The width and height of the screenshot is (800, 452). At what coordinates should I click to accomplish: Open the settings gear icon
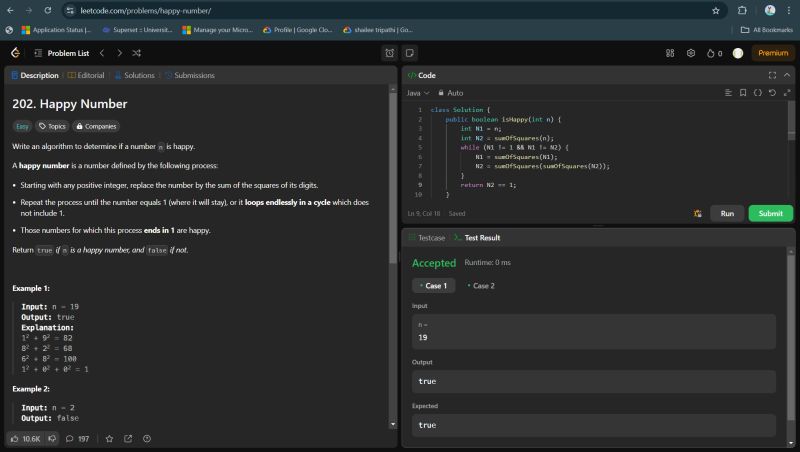pyautogui.click(x=691, y=53)
